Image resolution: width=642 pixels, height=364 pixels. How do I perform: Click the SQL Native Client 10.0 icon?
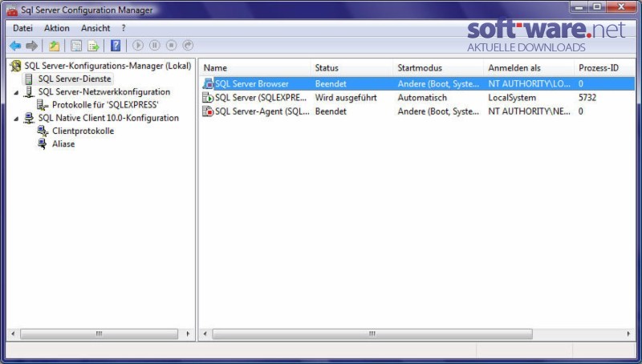(29, 118)
